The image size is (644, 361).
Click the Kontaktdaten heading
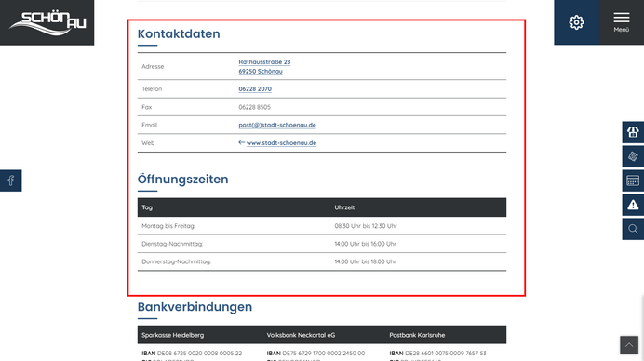click(179, 33)
